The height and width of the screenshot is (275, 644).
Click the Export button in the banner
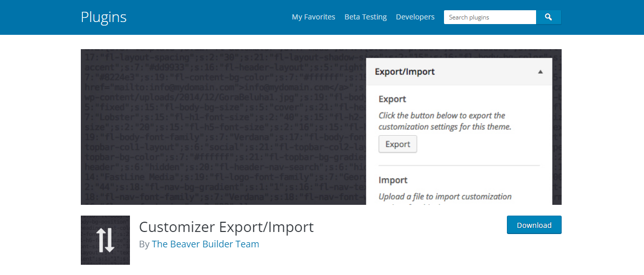(398, 144)
